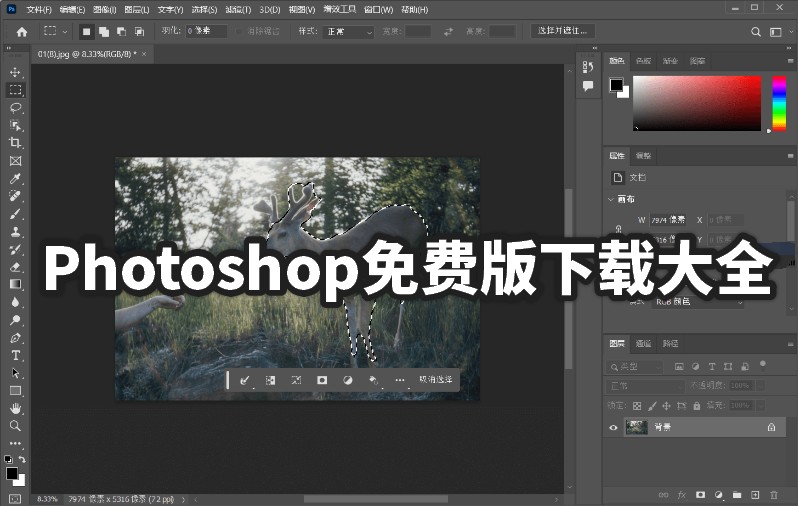Choose Add to Selection mode
The image size is (798, 506).
[x=104, y=32]
